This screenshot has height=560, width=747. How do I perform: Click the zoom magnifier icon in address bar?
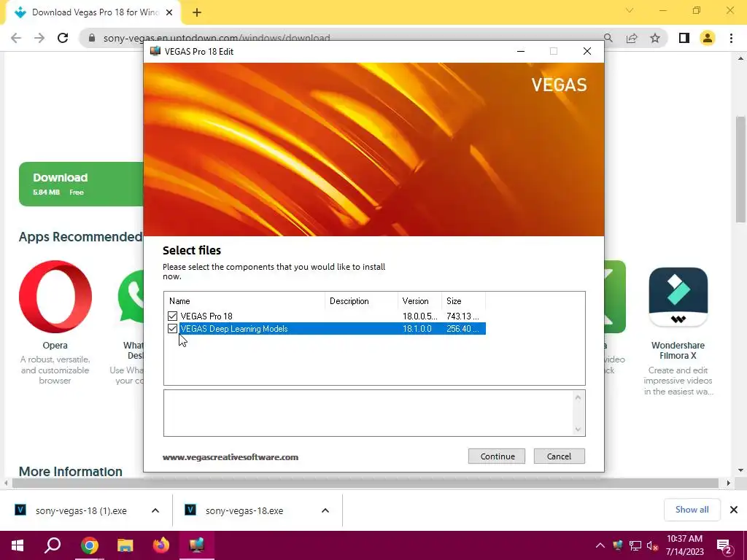click(x=608, y=38)
